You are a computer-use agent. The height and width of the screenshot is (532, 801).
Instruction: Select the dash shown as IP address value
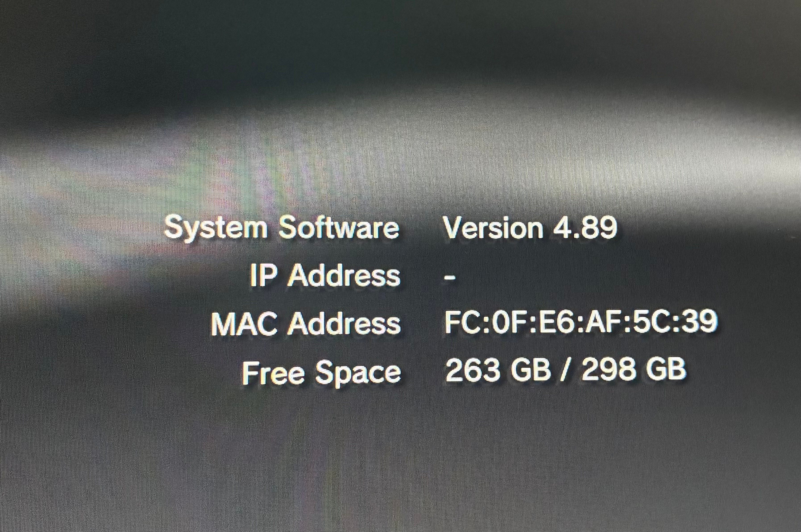pyautogui.click(x=449, y=277)
